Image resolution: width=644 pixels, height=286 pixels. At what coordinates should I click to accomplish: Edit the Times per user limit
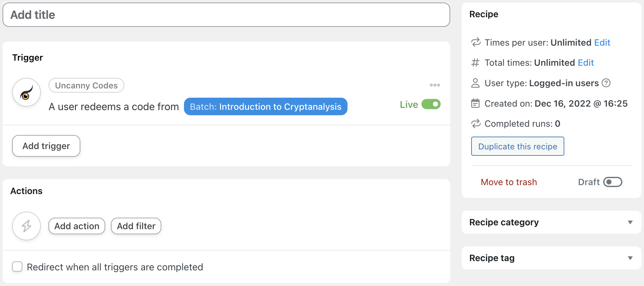click(602, 42)
